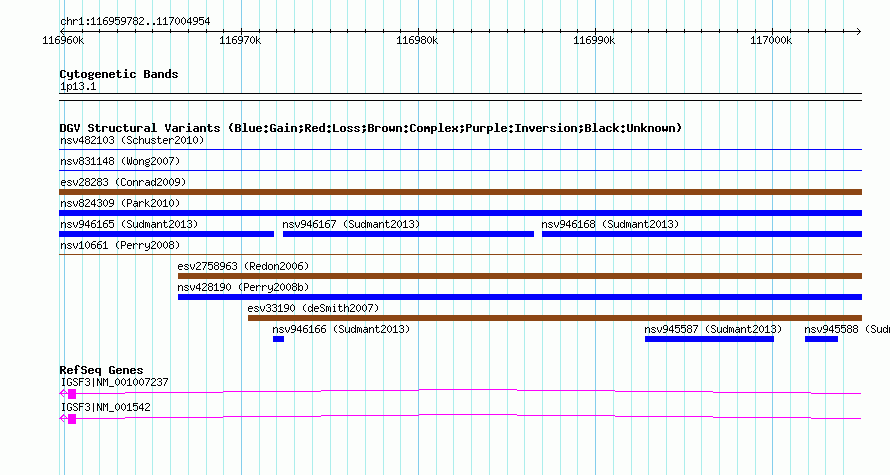Select the blue nsv824309 gain bar
This screenshot has height=475, width=890.
[460, 213]
